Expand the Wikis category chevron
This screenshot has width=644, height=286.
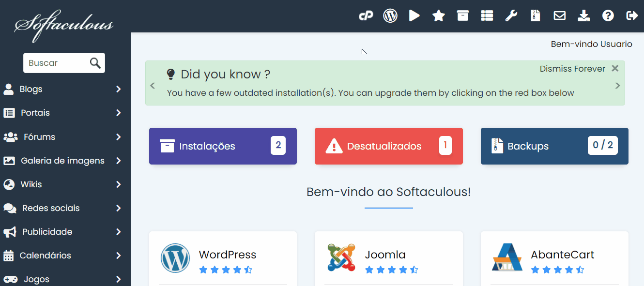(x=119, y=184)
